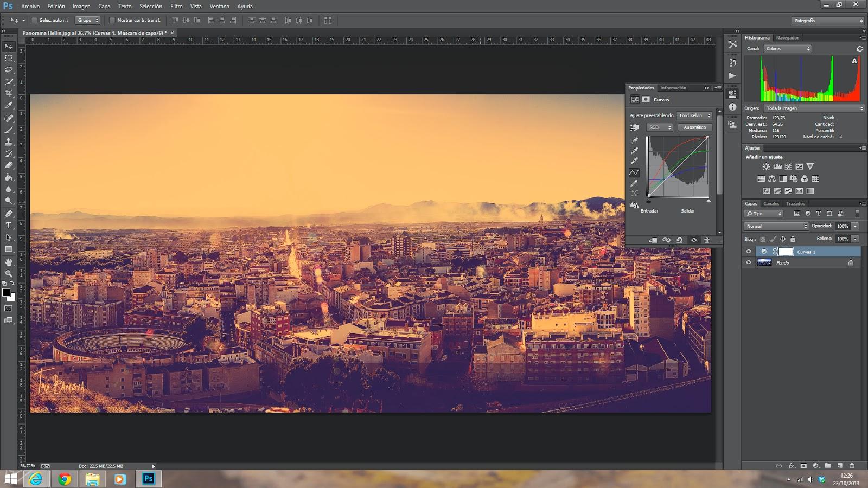Select the Type tool
868x488 pixels.
[8, 224]
